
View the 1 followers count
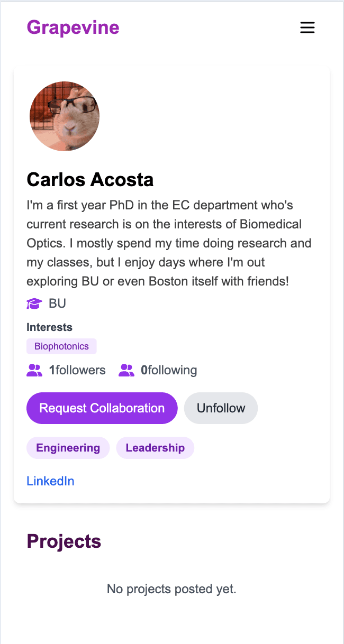[77, 370]
